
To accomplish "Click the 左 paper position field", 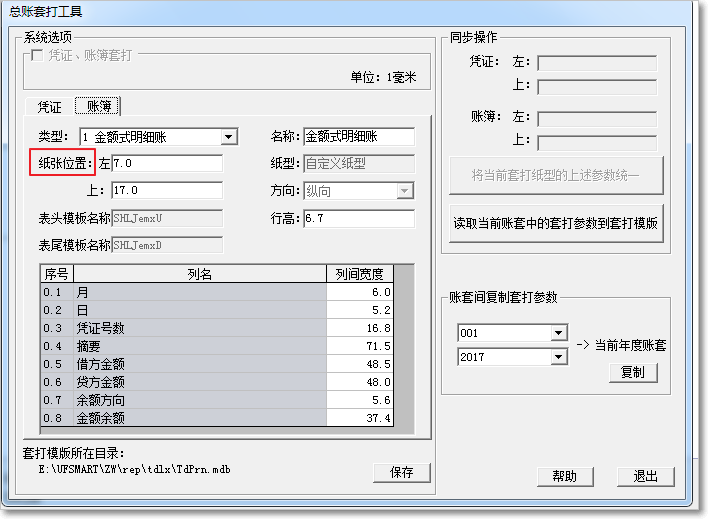I will 166,163.
